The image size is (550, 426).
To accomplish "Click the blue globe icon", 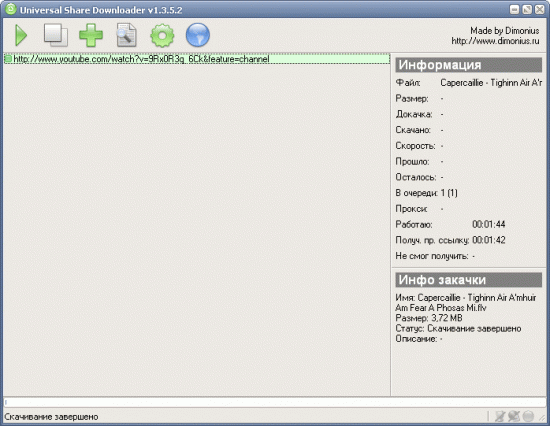I will (198, 35).
